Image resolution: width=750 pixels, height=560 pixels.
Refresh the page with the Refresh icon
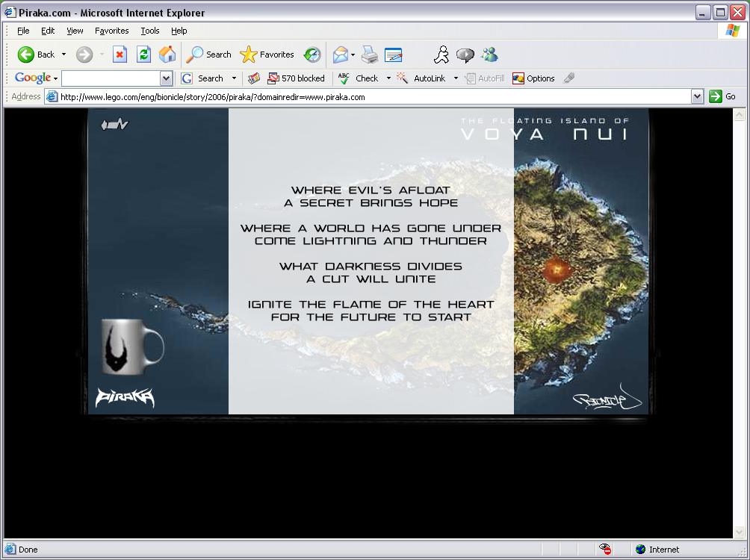coord(143,55)
